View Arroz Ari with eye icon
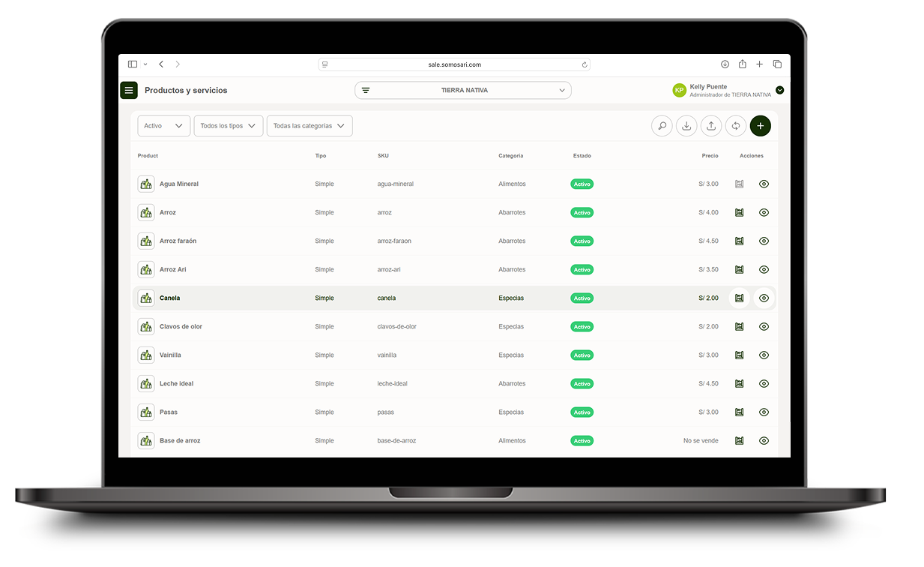924x567 pixels. [764, 269]
